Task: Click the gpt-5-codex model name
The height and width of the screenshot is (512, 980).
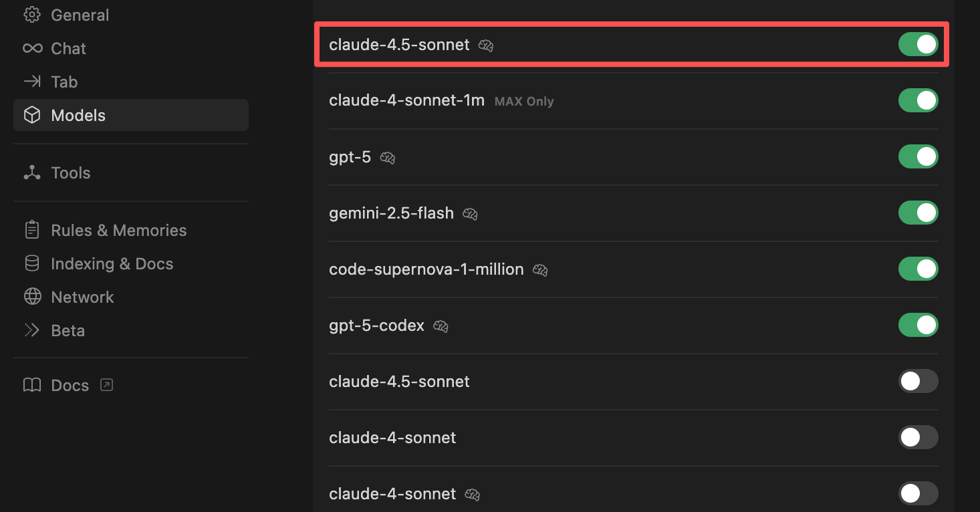Action: tap(376, 326)
